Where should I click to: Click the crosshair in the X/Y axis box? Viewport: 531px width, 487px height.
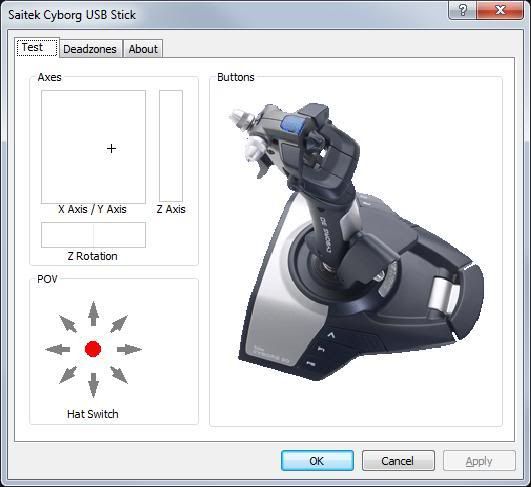pos(111,148)
